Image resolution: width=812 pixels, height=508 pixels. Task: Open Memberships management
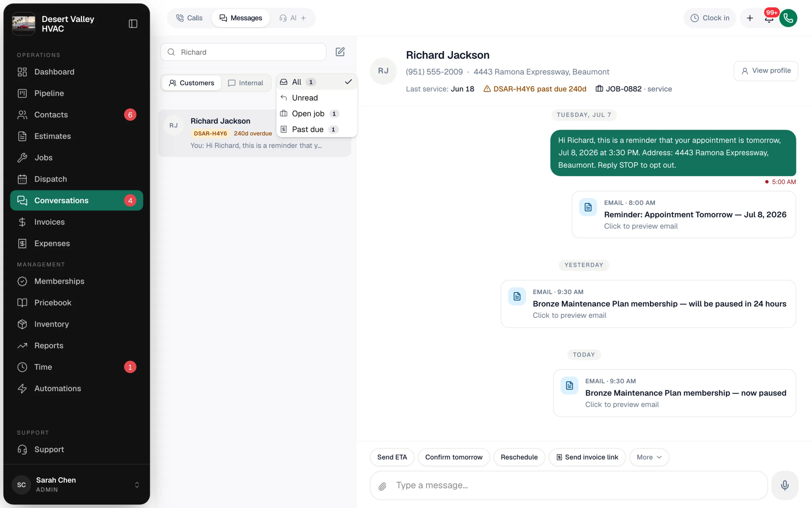(76, 281)
